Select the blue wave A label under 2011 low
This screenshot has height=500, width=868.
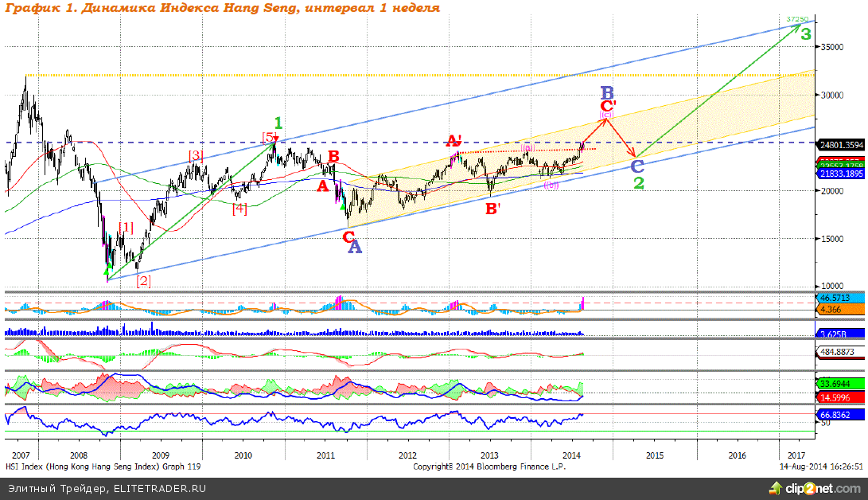[x=355, y=248]
